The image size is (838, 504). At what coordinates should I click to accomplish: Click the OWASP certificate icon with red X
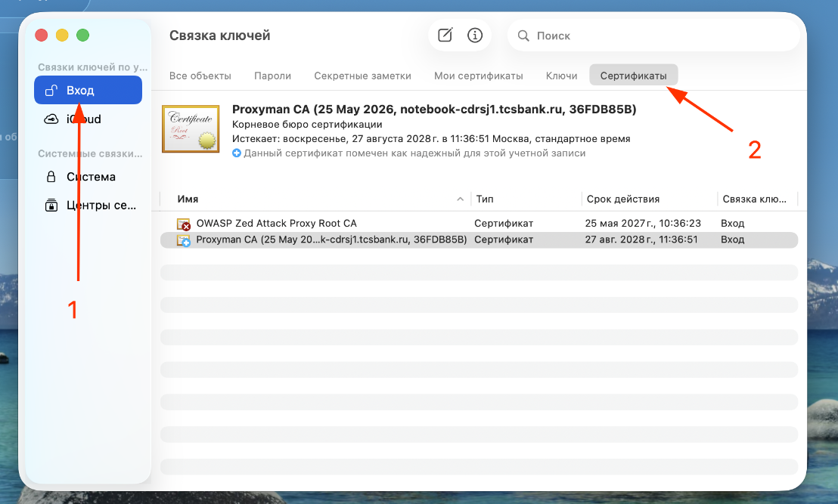point(184,224)
